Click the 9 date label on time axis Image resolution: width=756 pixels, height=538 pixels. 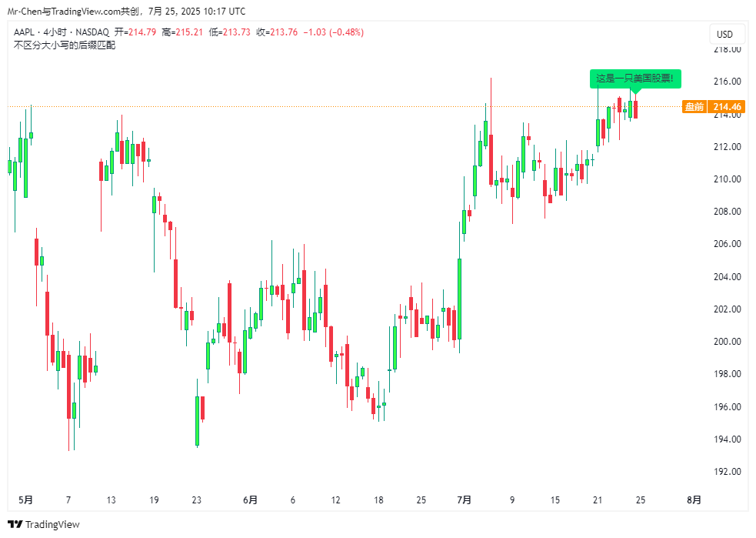[x=512, y=500]
